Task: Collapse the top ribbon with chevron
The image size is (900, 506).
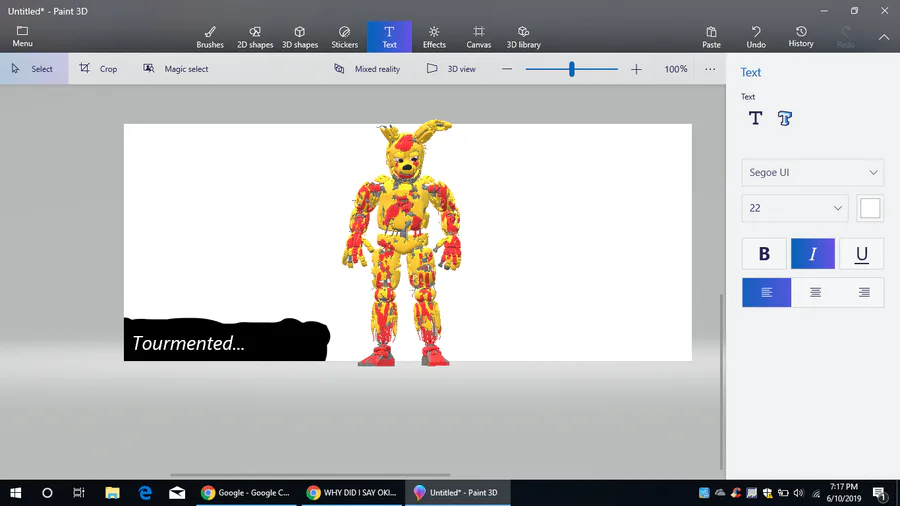Action: (884, 37)
